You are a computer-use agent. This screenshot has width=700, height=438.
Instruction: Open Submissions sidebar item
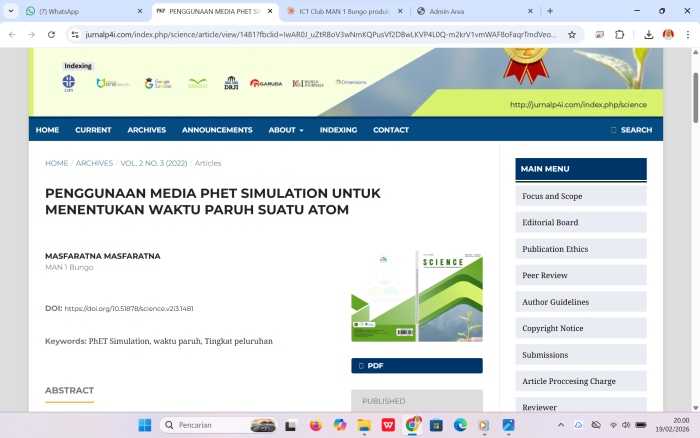pyautogui.click(x=581, y=355)
